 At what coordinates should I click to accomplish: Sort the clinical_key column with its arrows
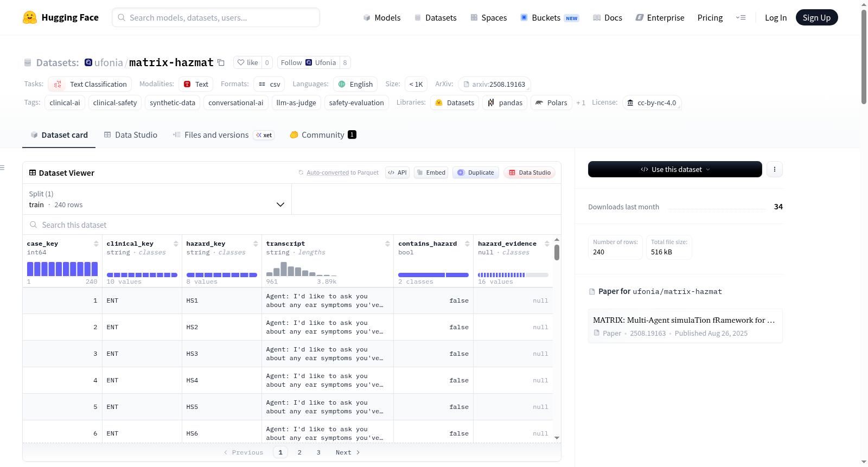tap(176, 244)
